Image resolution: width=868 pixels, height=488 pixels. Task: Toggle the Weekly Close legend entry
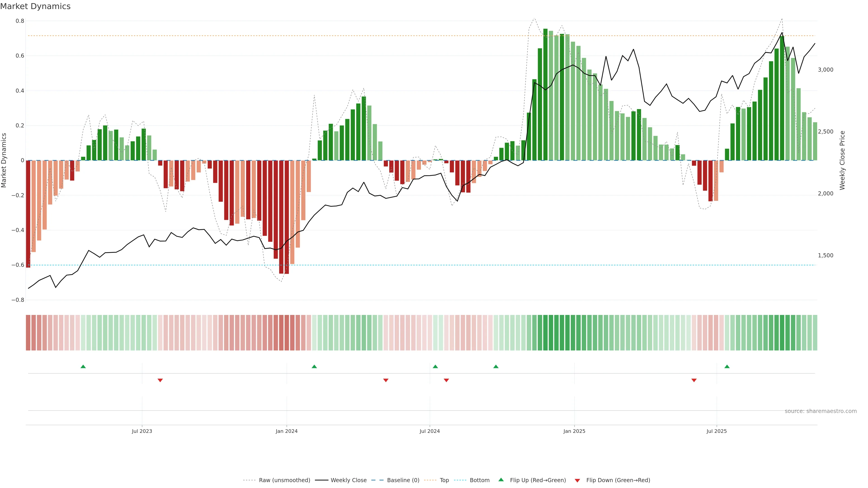click(x=348, y=480)
